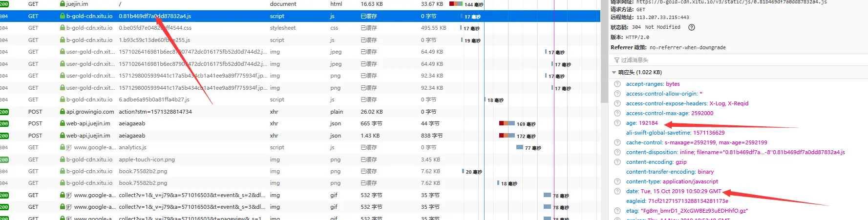
Task: Select the 1.b93c59c13de60 js script request
Action: point(300,40)
